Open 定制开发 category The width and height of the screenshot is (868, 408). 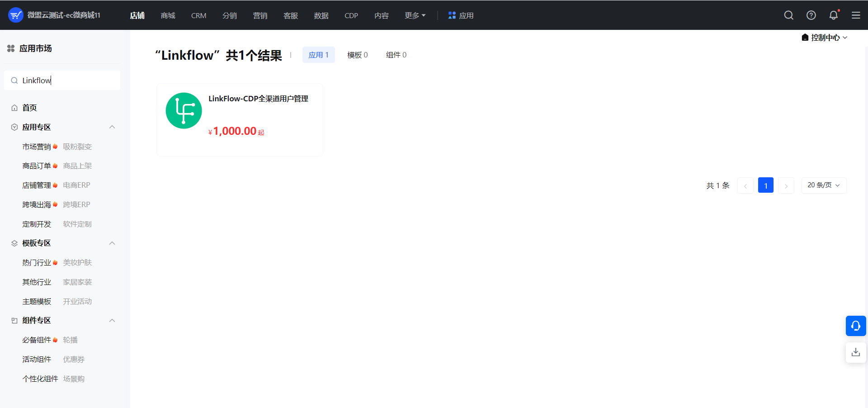(37, 224)
